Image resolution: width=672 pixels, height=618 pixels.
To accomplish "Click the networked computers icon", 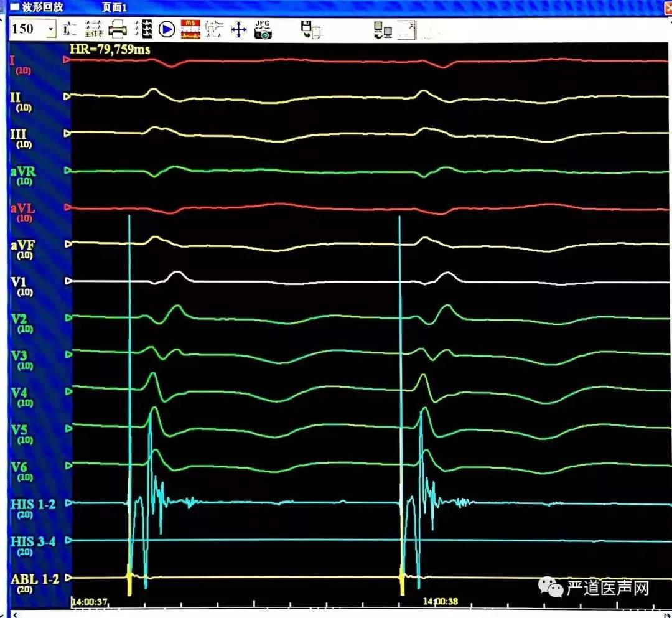I will click(x=382, y=30).
